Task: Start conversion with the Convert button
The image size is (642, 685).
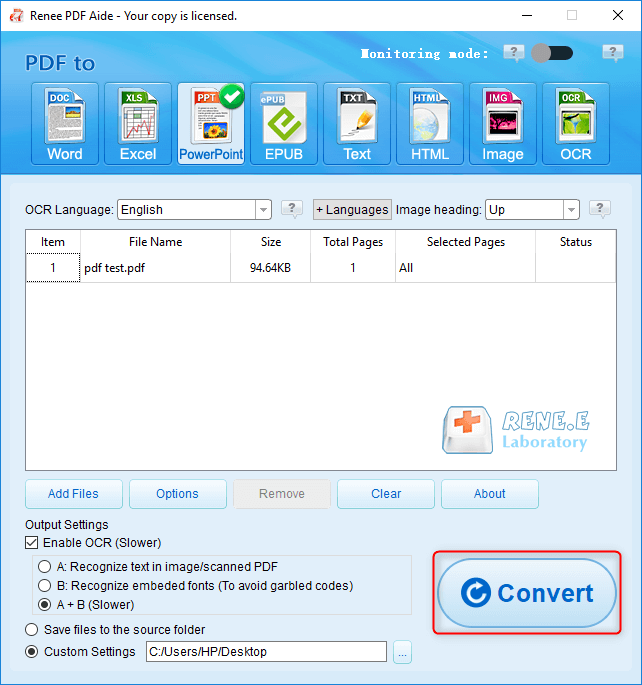Action: (527, 593)
